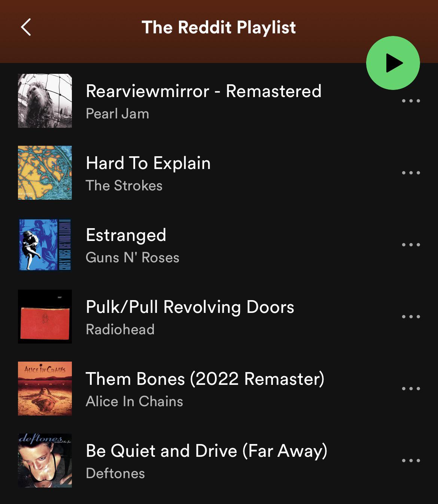Screen dimensions: 438x504
Task: Select the Alice In Chains Dirt cover
Action: click(45, 389)
